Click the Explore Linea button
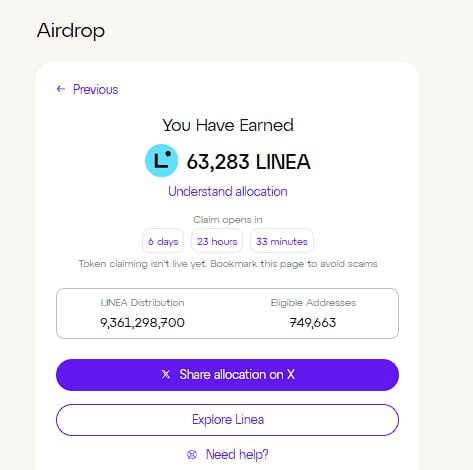473x470 pixels. (227, 420)
